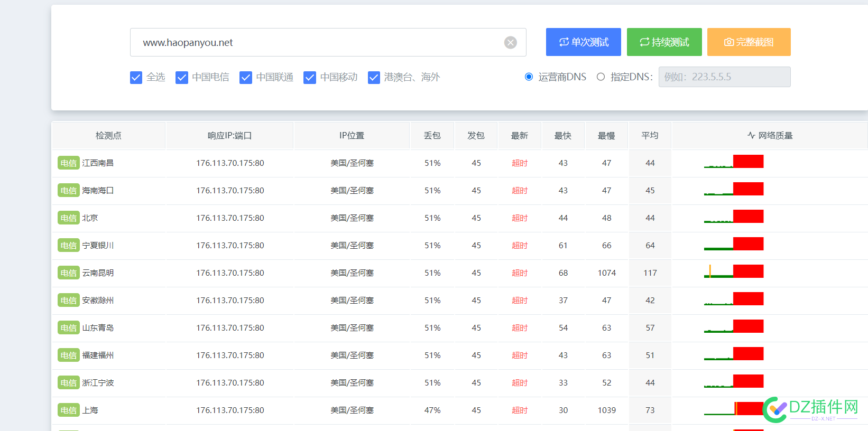Open the 福建福州 network quality chart

point(734,354)
